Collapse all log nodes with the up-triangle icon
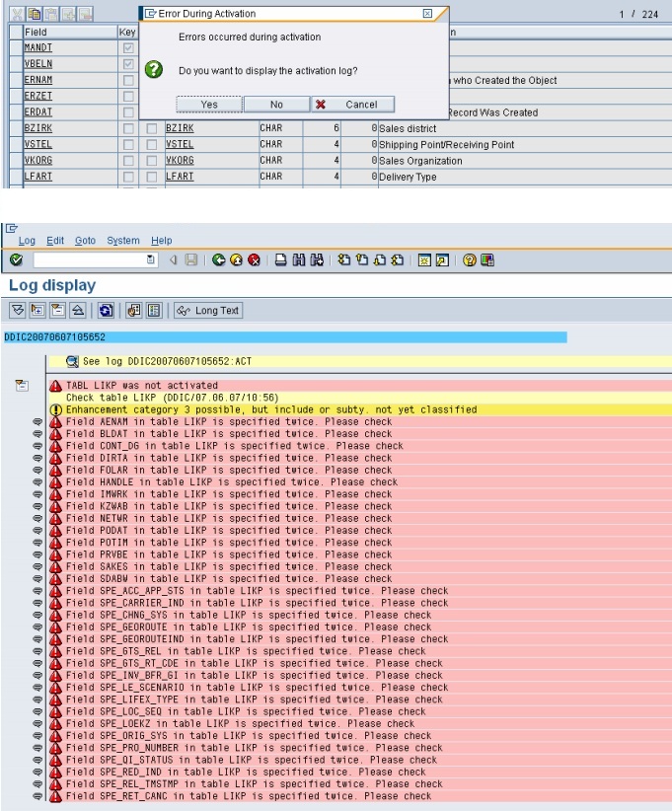The width and height of the screenshot is (672, 811). (78, 311)
